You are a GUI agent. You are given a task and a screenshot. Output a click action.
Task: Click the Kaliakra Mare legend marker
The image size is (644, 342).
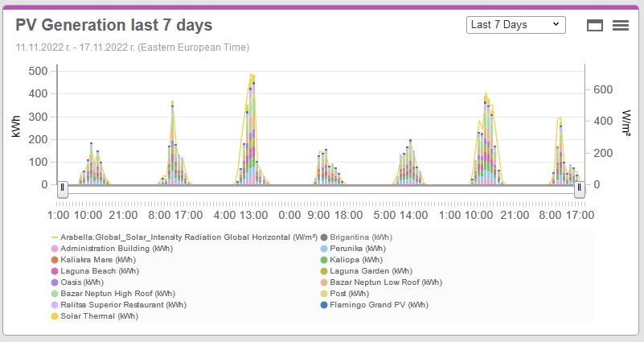point(55,261)
